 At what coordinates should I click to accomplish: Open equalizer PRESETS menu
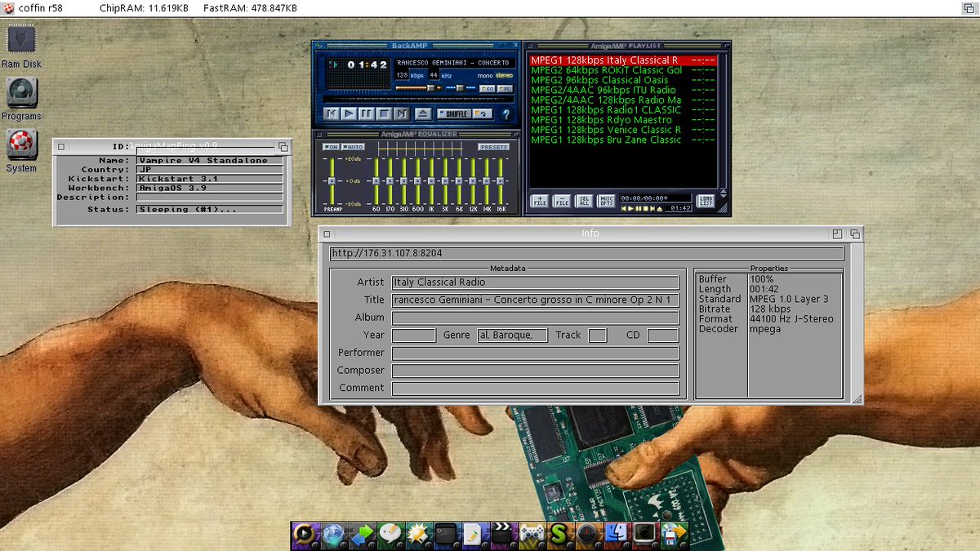494,147
